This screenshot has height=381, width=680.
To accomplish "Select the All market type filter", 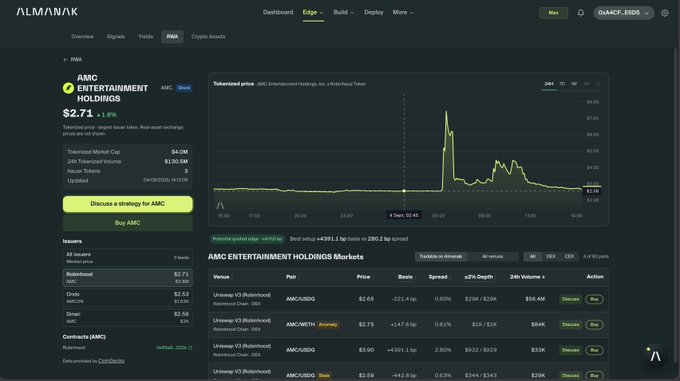I will click(533, 257).
